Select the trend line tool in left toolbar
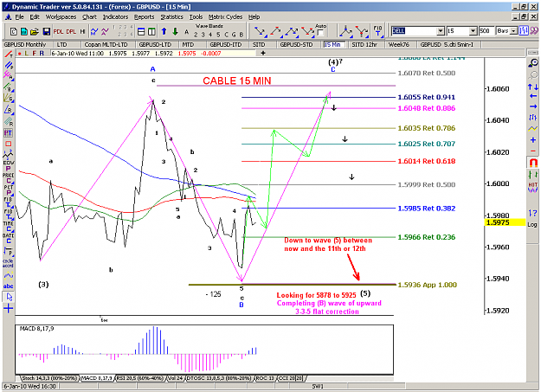This screenshot has width=541, height=392. [x=9, y=55]
